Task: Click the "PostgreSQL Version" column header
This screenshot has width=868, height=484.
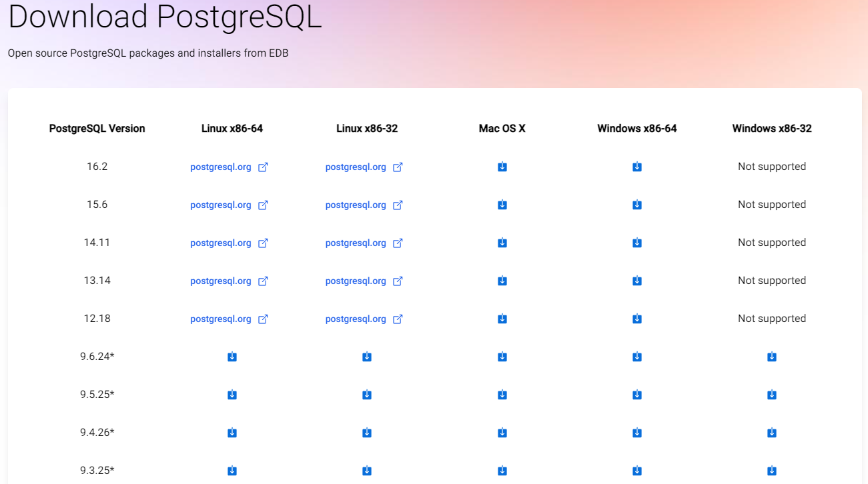Action: tap(97, 129)
